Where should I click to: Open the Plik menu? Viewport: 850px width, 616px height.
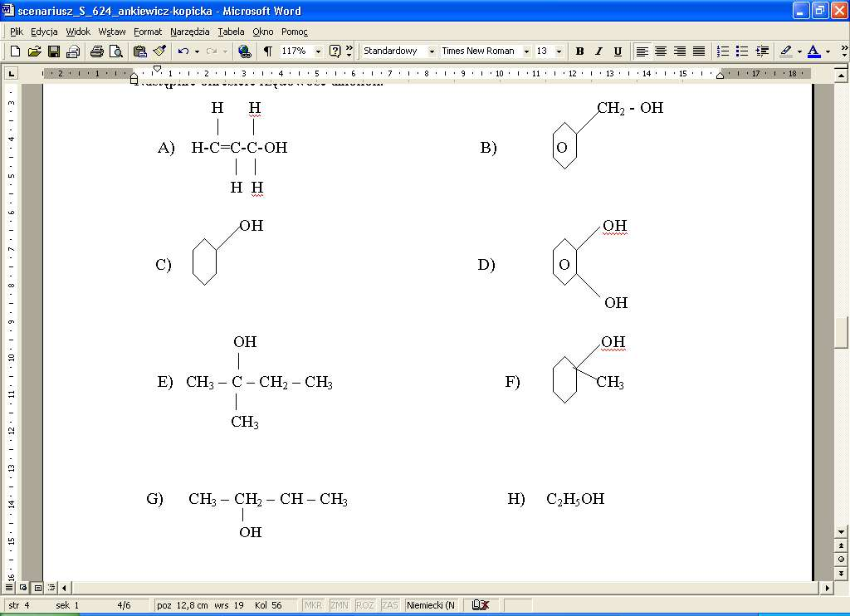tap(17, 32)
